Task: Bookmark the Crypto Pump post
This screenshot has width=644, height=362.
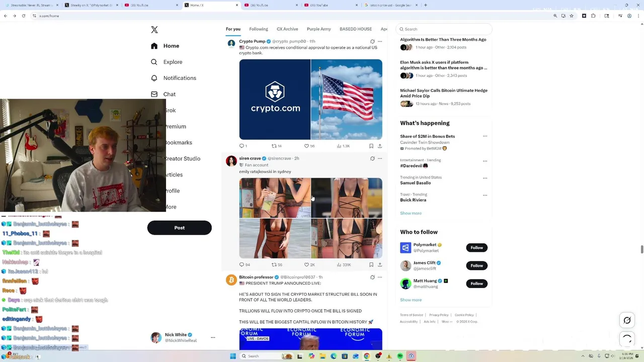Action: pos(371,146)
